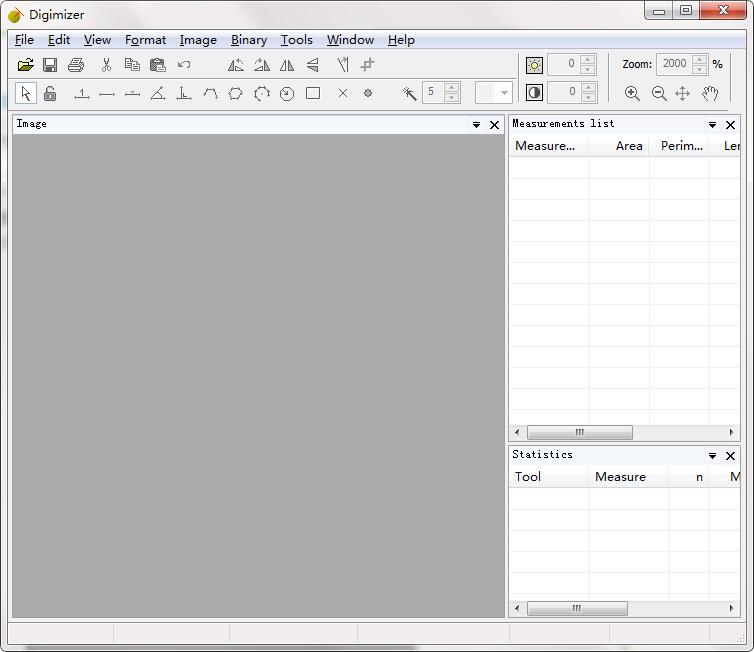This screenshot has height=652, width=754.
Task: Click the Zoom In magnifier icon
Action: [x=632, y=93]
